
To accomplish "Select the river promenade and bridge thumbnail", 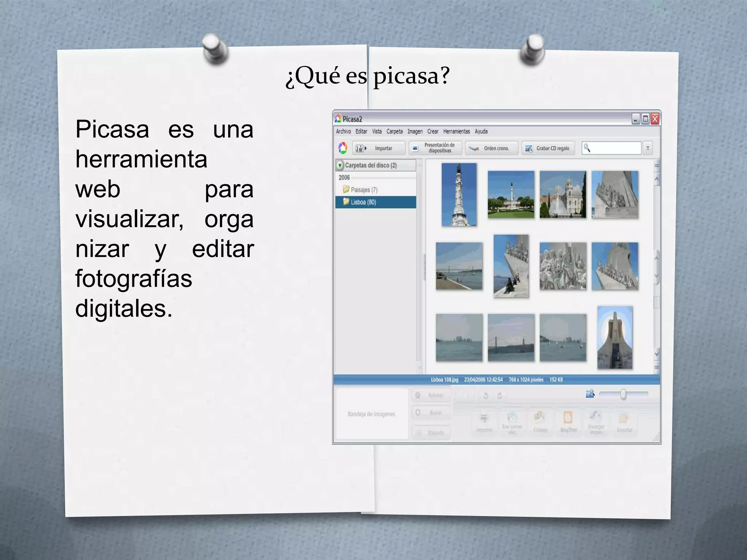I will click(459, 266).
